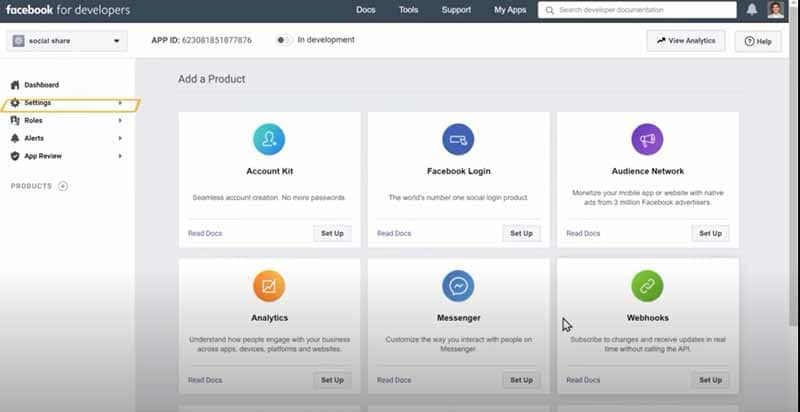Click the View Analytics button
This screenshot has height=412, width=800.
point(686,41)
